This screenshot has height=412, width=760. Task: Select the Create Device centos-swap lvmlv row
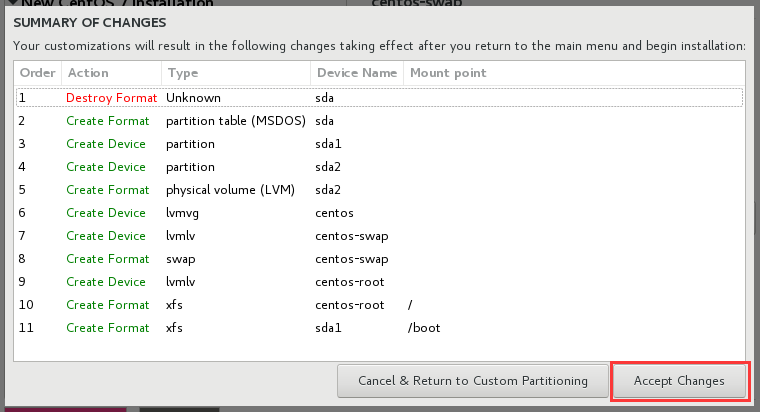(x=378, y=236)
